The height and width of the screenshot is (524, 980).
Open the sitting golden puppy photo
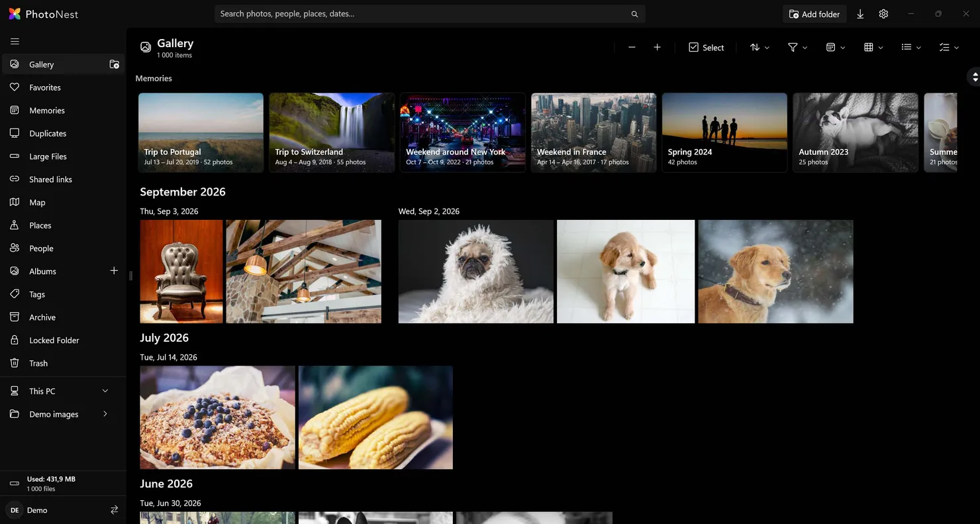[x=626, y=272]
